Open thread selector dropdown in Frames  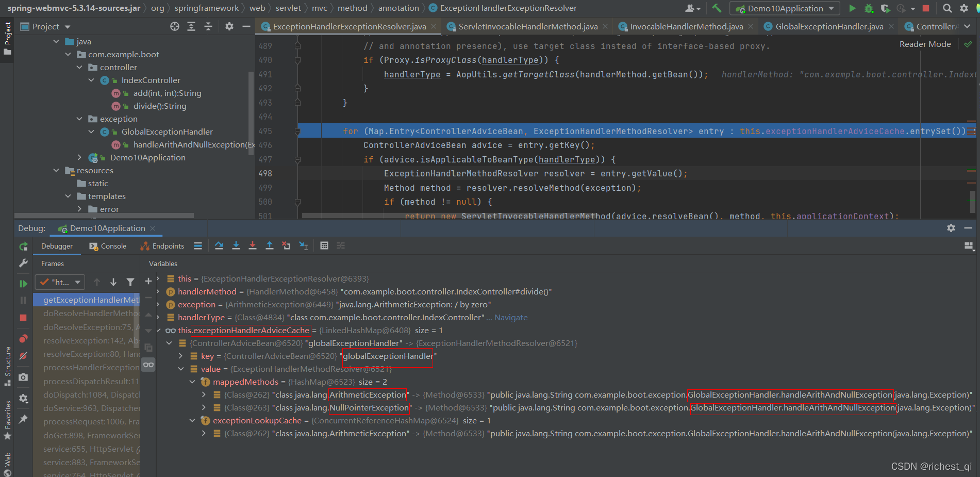pos(59,282)
